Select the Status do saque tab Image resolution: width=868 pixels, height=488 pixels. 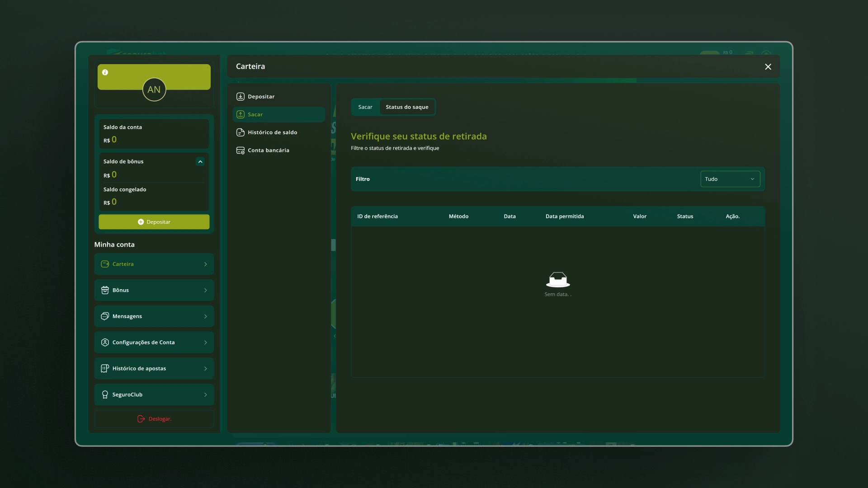click(406, 107)
